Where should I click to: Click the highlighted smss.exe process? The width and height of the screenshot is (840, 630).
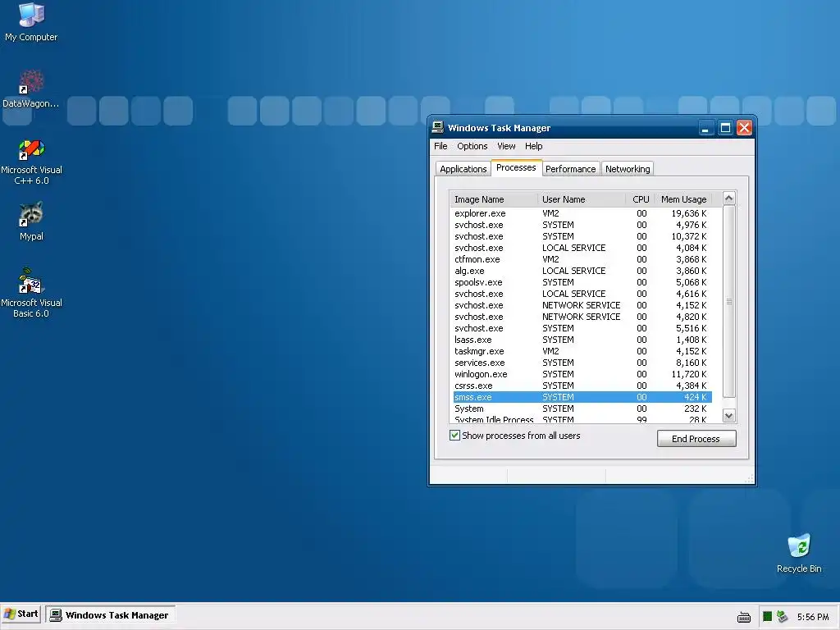(582, 397)
